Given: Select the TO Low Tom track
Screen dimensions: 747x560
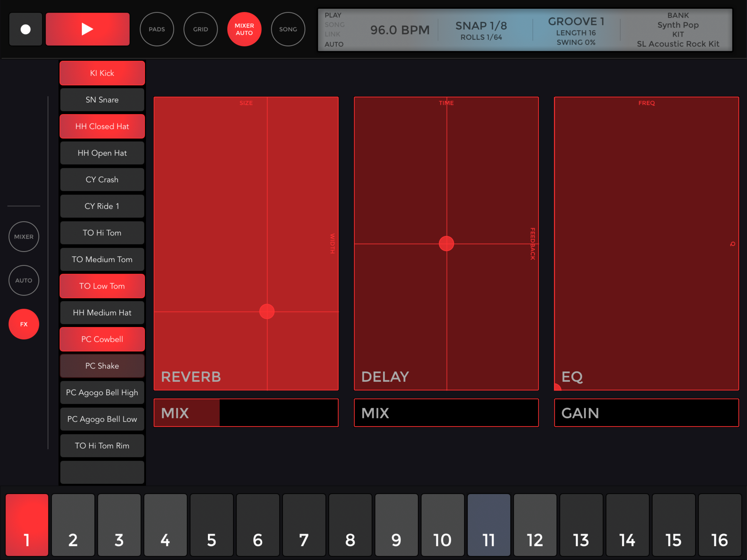Looking at the screenshot, I should coord(102,286).
